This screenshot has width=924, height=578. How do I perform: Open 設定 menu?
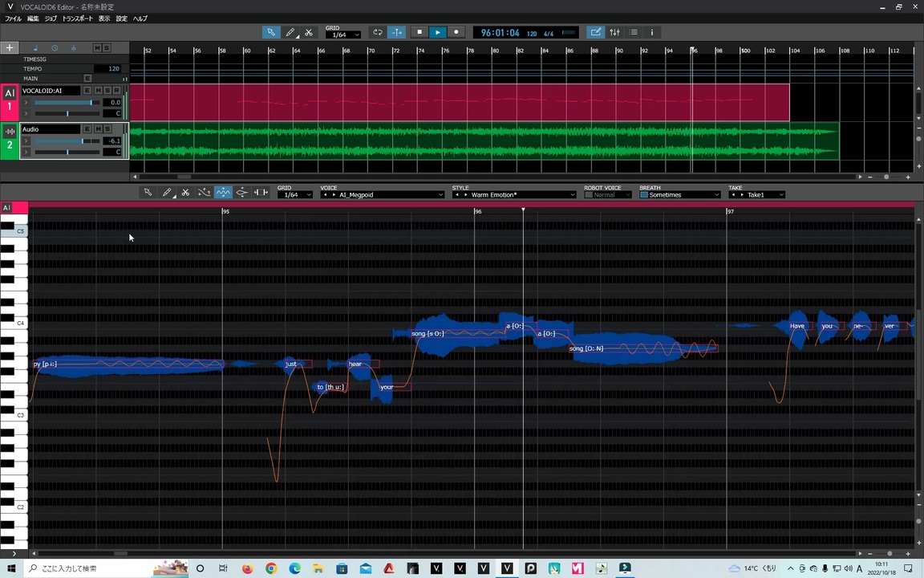(121, 19)
